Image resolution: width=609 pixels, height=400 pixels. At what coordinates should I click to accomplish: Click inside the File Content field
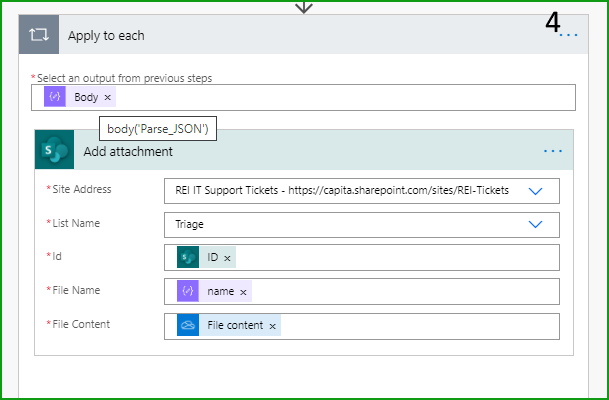coord(420,325)
